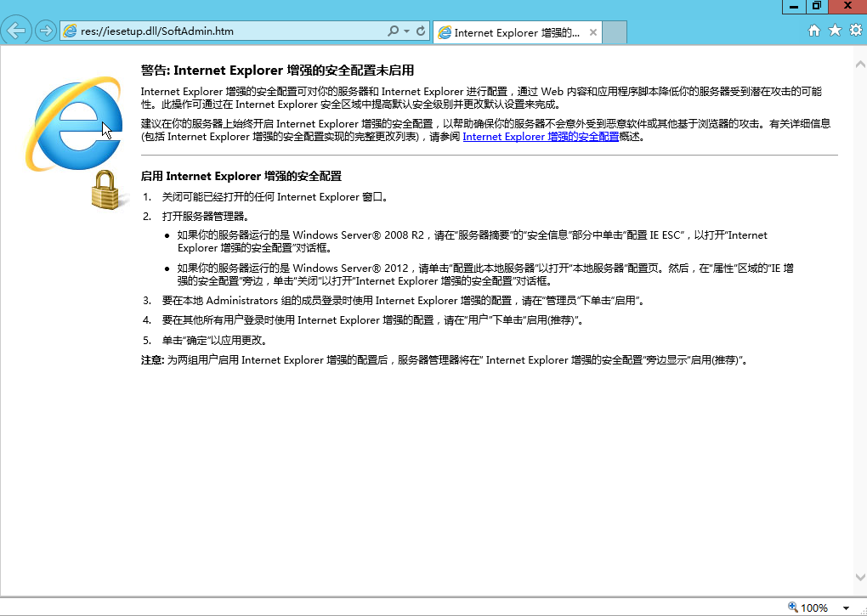Screen dimensions: 867x616
Task: Open Favorites with the star icon
Action: (x=835, y=31)
